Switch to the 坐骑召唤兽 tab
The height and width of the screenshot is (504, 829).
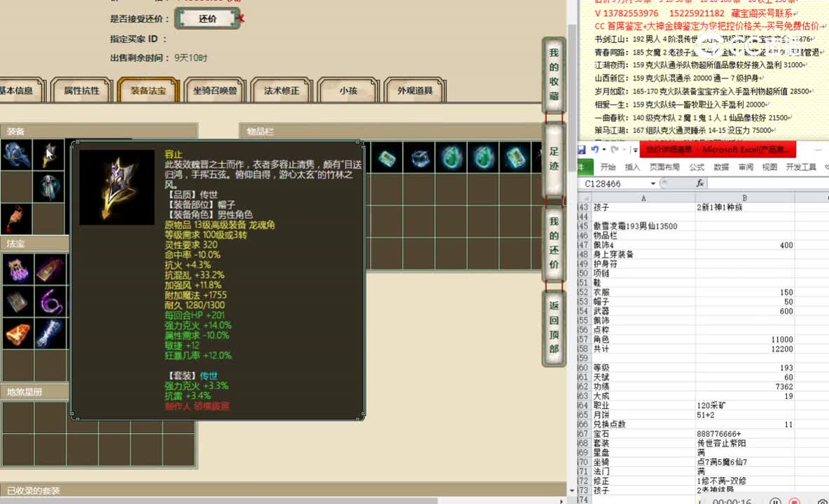[215, 90]
